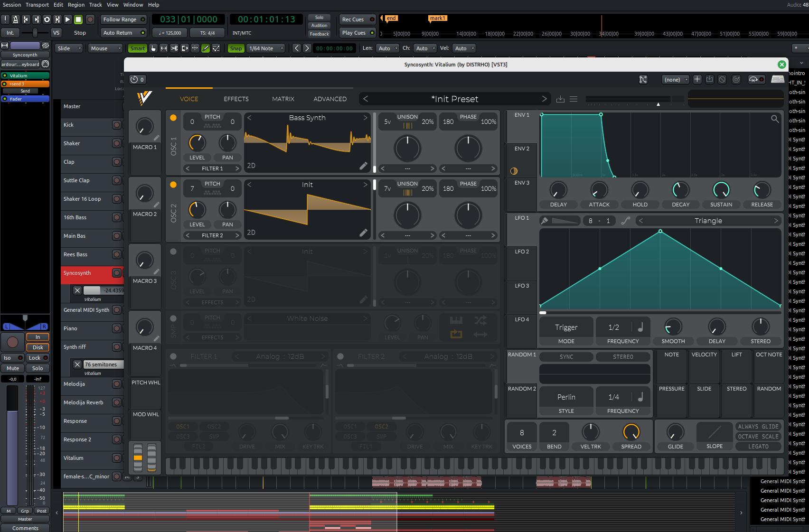Select previous wavetable before Bass Synth
Screen dimensions: 809x532
click(249, 118)
